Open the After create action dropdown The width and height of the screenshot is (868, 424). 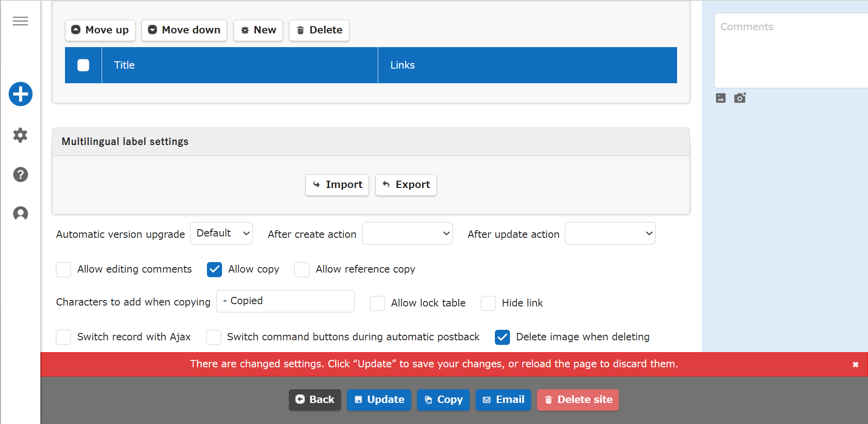point(407,233)
